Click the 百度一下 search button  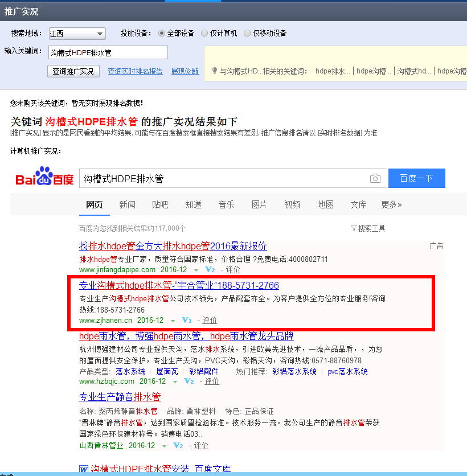(416, 178)
